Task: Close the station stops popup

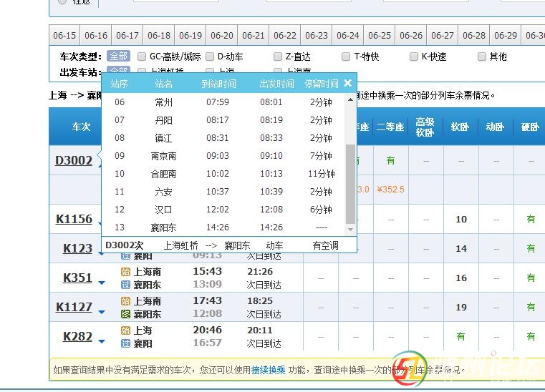Action: point(347,83)
